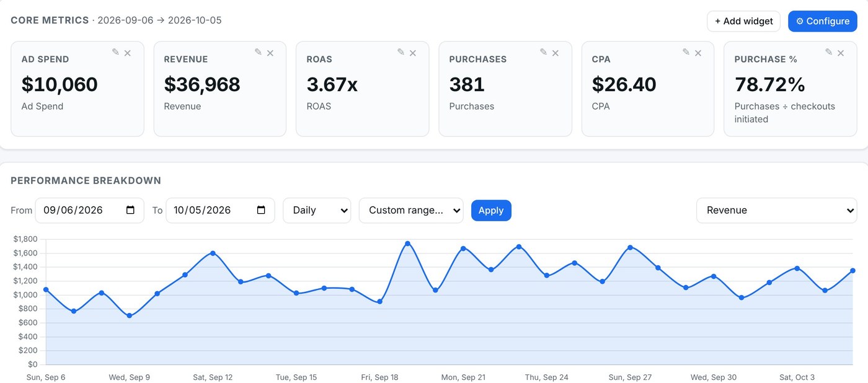Click the Sat, Oct 3 axis label
This screenshot has height=383, width=868.
point(797,377)
